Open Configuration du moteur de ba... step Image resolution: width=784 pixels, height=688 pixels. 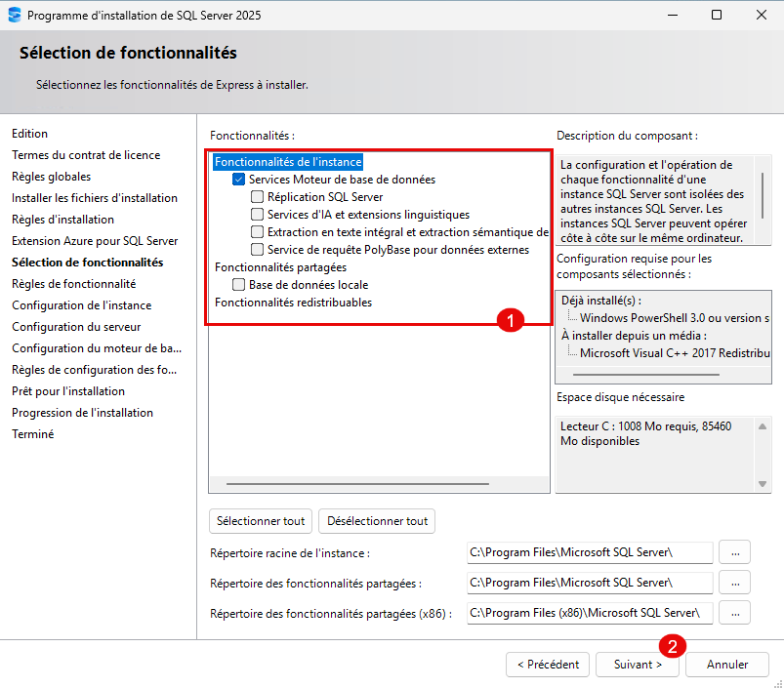[x=97, y=348]
